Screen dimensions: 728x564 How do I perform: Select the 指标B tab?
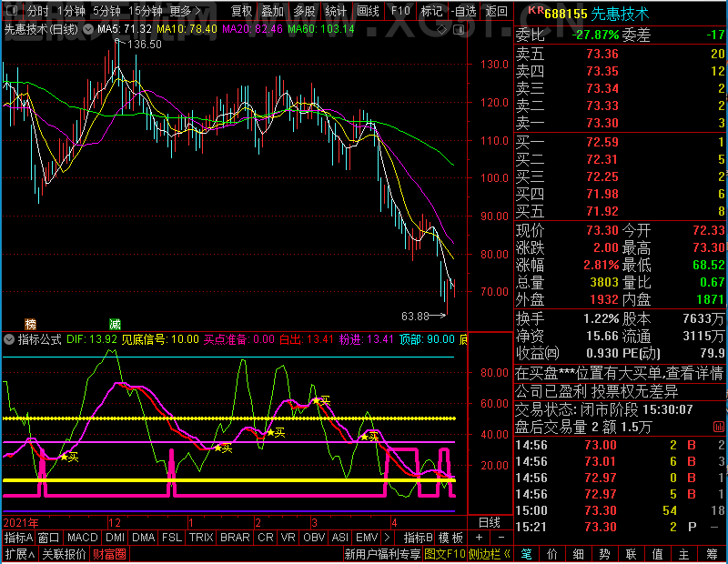pyautogui.click(x=418, y=538)
